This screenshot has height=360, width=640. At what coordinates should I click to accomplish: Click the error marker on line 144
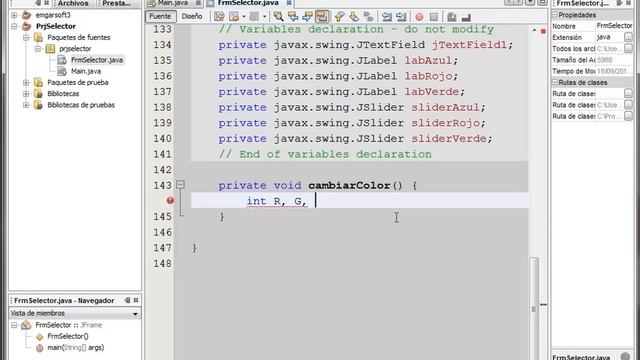tap(170, 200)
